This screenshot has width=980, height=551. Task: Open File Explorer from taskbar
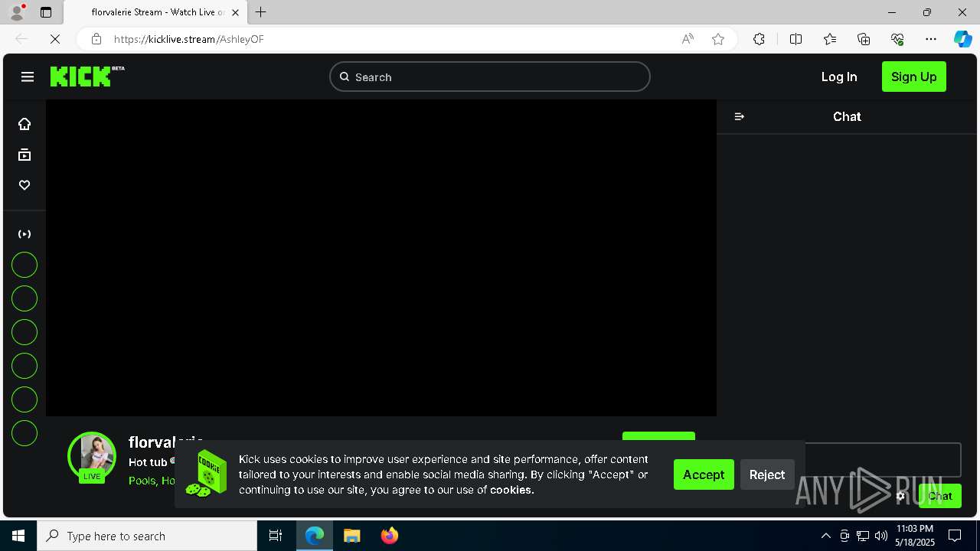pos(352,536)
